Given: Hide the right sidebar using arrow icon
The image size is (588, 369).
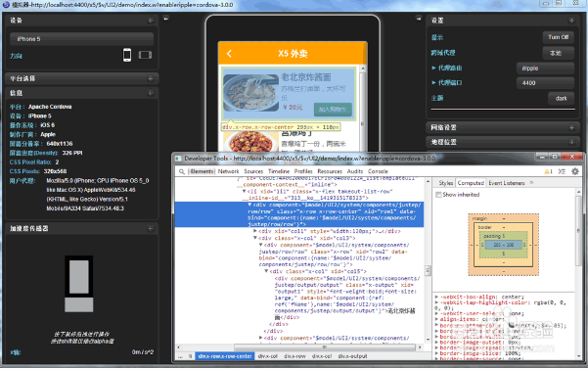Looking at the screenshot, I should pyautogui.click(x=419, y=19).
